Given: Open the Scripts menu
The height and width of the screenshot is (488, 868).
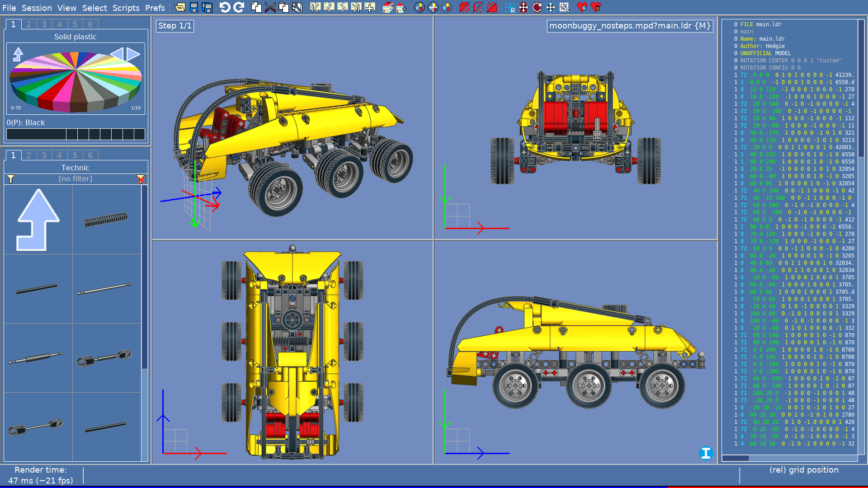Looking at the screenshot, I should (126, 8).
